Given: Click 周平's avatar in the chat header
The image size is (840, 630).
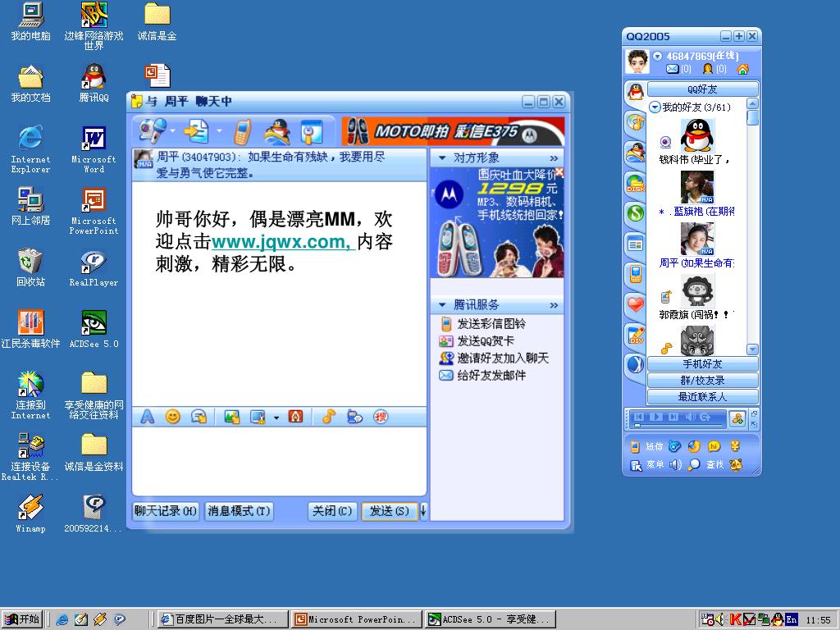Looking at the screenshot, I should [144, 160].
